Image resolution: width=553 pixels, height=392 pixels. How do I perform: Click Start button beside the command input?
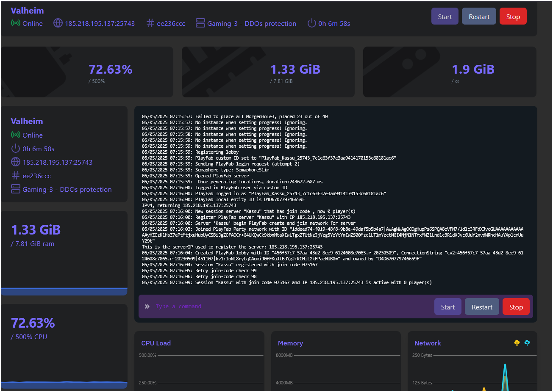coord(448,307)
